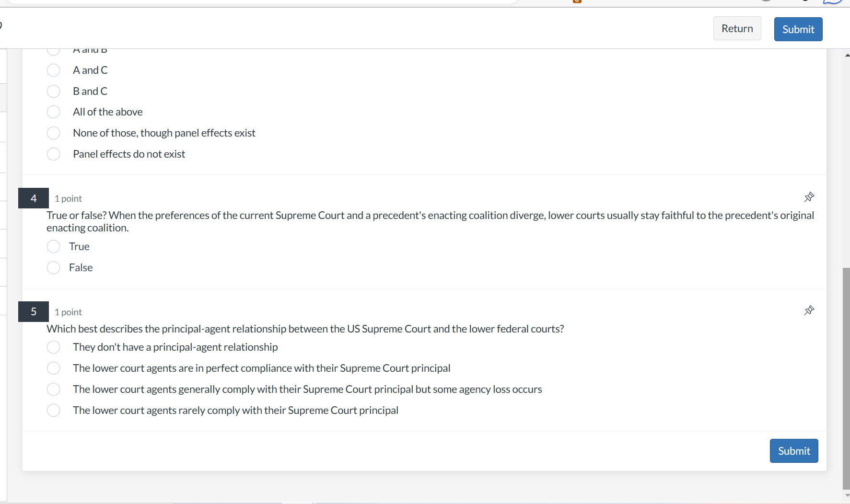This screenshot has width=850, height=504.
Task: Click the Return button in the header
Action: 737,29
